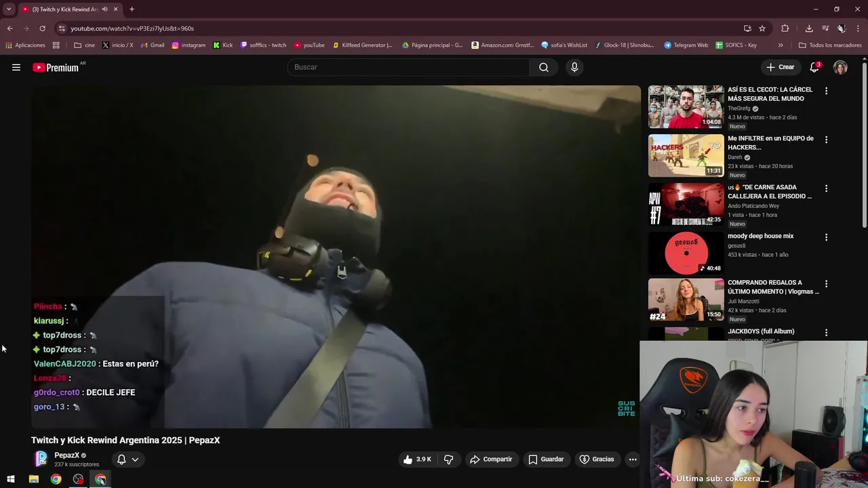Open 'Todos los marcadores' folder
Image resolution: width=868 pixels, height=488 pixels.
click(x=830, y=45)
